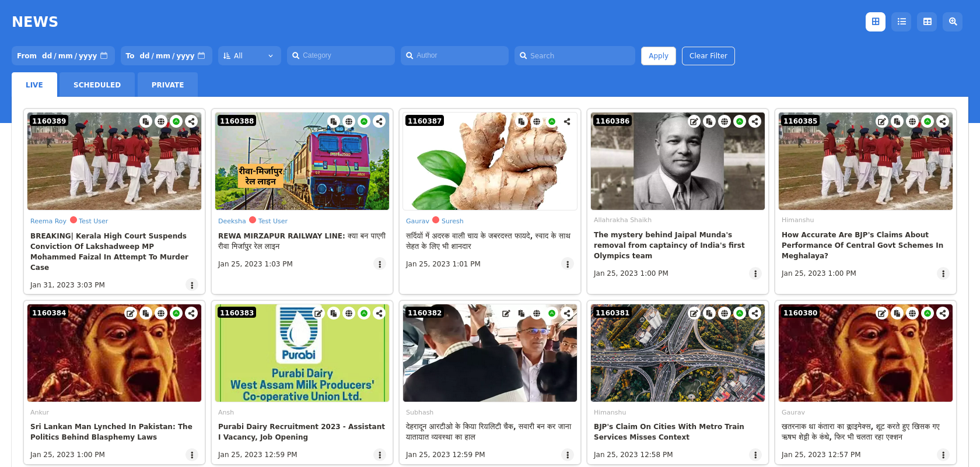Click green status icon on article 1160387
Image resolution: width=980 pixels, height=467 pixels.
pyautogui.click(x=552, y=121)
